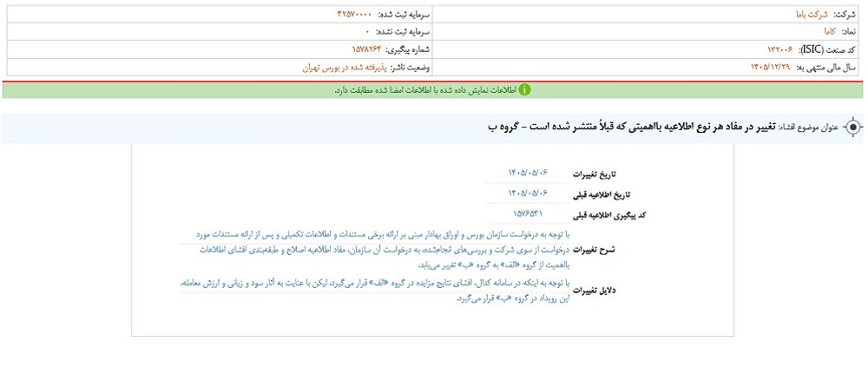Click the label تاریخ اطلاعیه قبلی
Image resolution: width=868 pixels, height=387 pixels.
coord(602,195)
